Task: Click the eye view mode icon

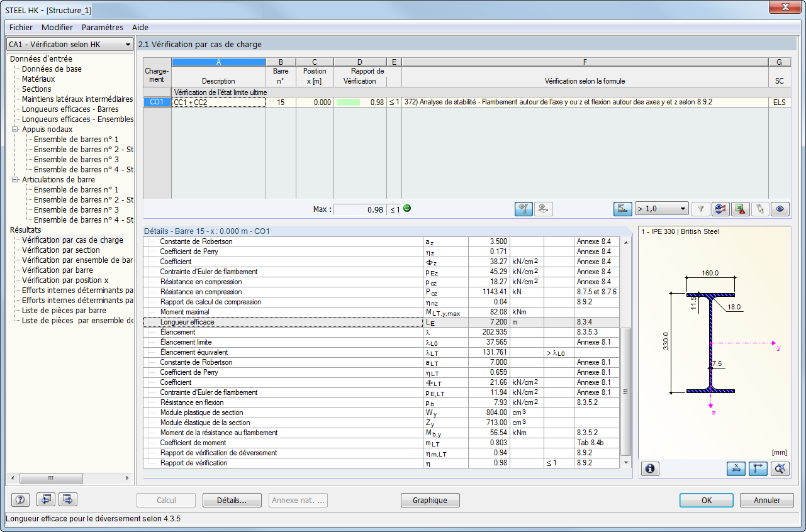Action: pyautogui.click(x=780, y=209)
